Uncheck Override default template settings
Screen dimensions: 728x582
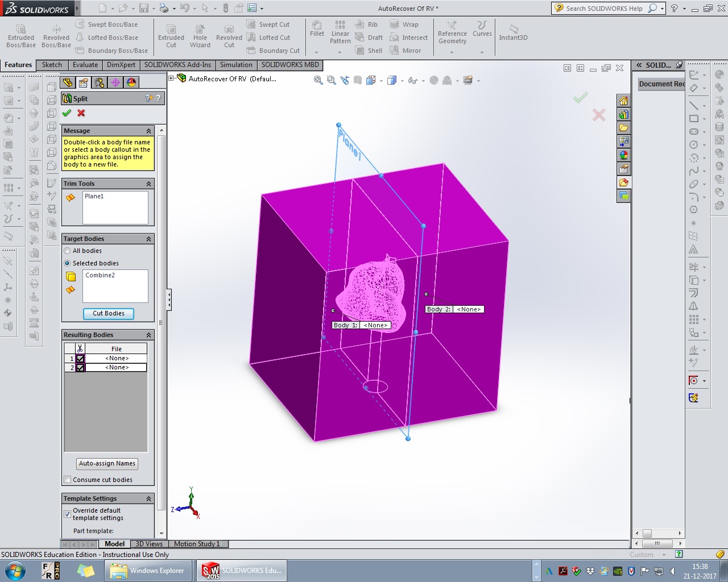click(x=68, y=514)
